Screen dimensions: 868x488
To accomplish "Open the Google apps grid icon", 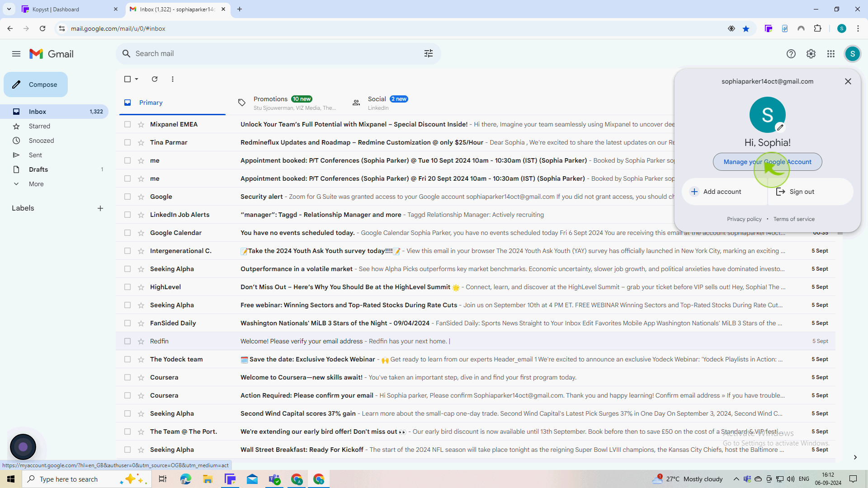I will pyautogui.click(x=831, y=54).
